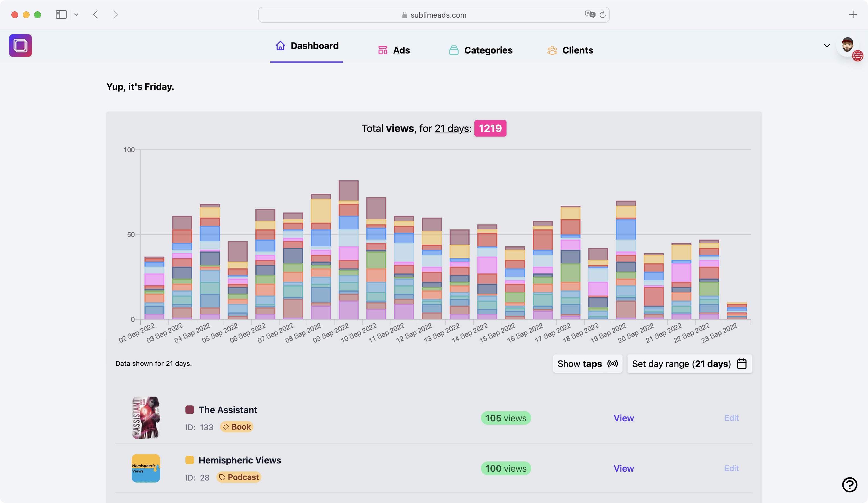Viewport: 868px width, 503px height.
Task: Open the Categories tab
Action: coord(481,50)
